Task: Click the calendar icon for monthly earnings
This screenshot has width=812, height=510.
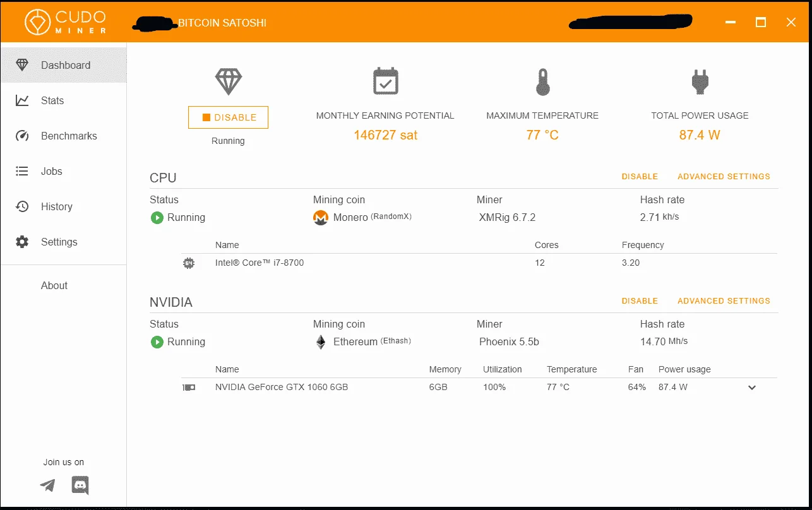Action: click(x=385, y=81)
